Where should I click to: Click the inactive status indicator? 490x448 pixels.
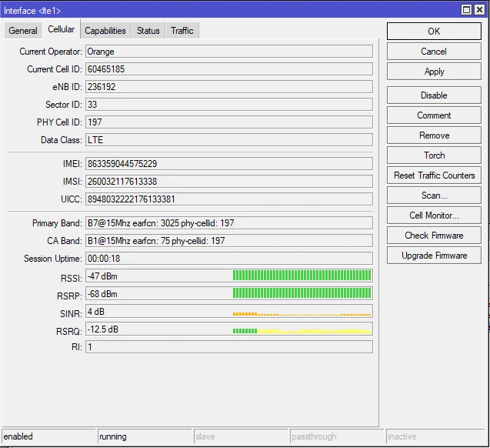click(435, 436)
